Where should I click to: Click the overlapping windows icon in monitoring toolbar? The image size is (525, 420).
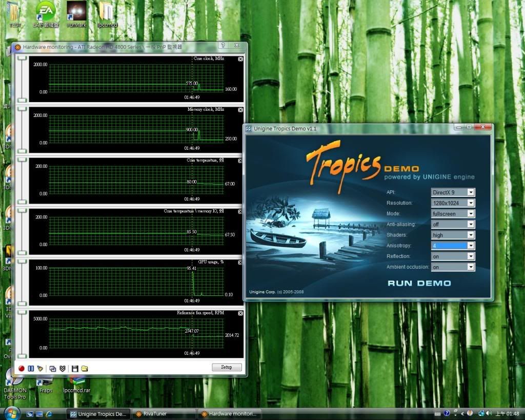[x=53, y=368]
